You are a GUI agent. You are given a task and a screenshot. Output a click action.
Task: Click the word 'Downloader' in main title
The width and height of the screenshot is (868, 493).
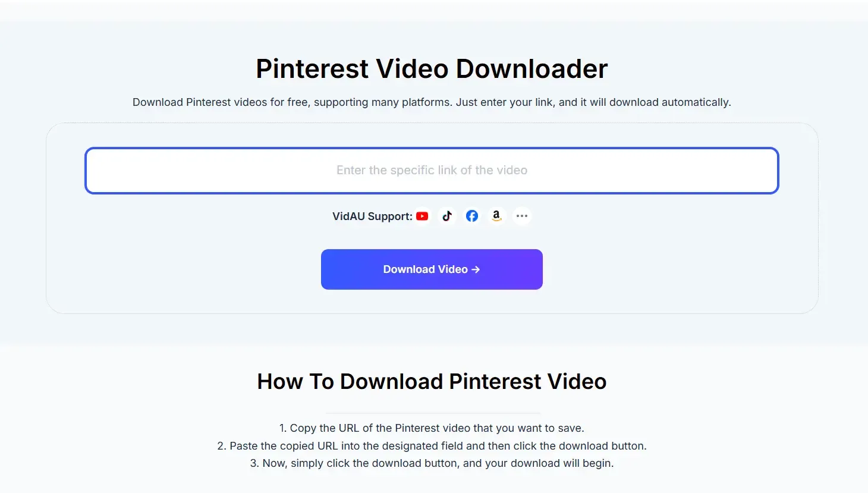[532, 69]
